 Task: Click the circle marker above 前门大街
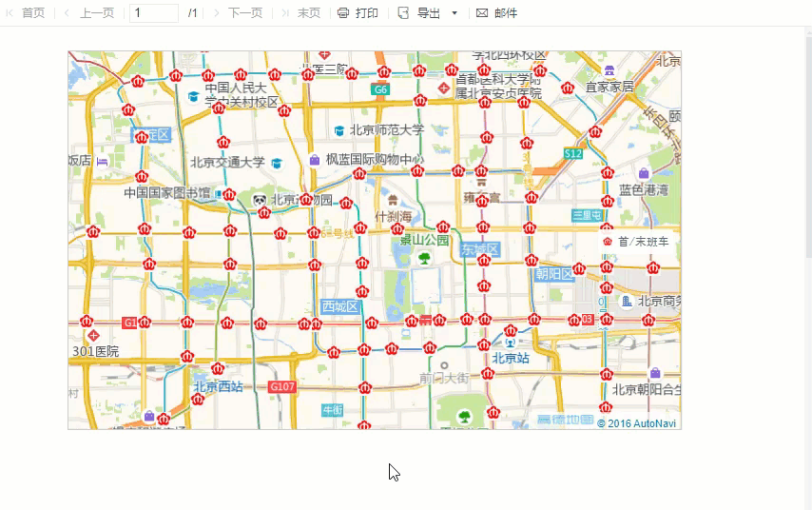click(x=444, y=365)
